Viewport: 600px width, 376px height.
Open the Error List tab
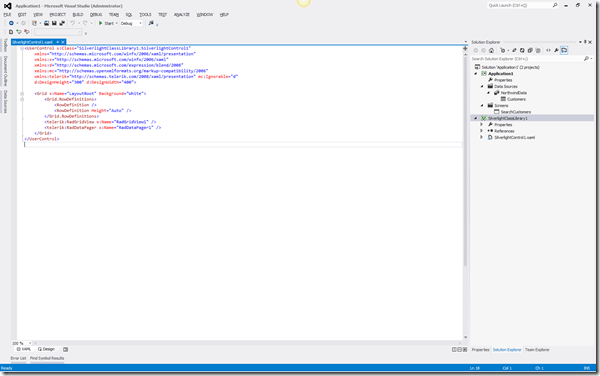pyautogui.click(x=18, y=358)
